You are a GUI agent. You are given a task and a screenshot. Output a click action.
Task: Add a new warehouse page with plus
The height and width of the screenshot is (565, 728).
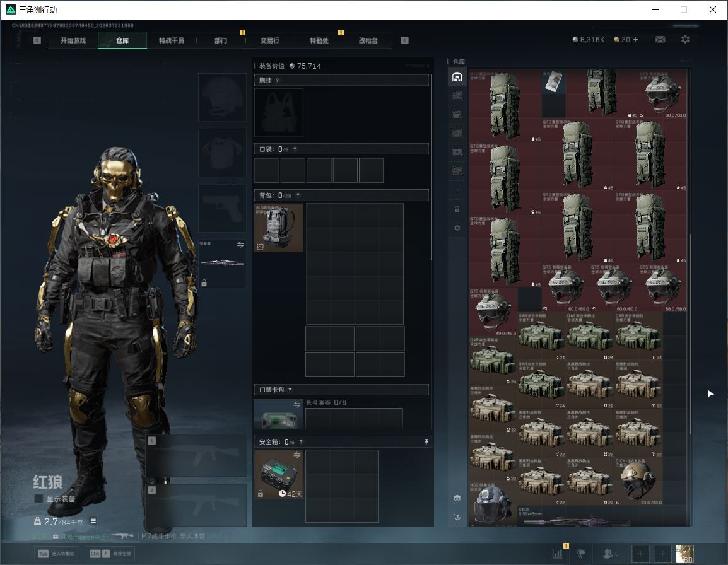457,190
